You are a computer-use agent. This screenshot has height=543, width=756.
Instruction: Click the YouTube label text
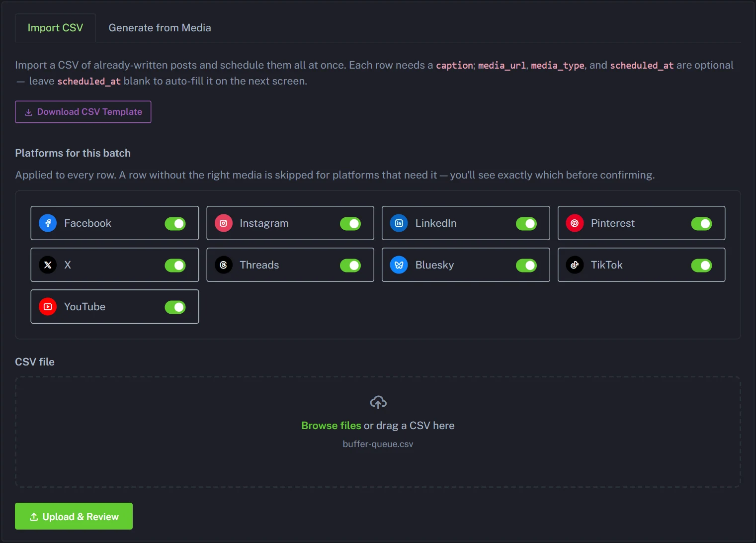84,307
